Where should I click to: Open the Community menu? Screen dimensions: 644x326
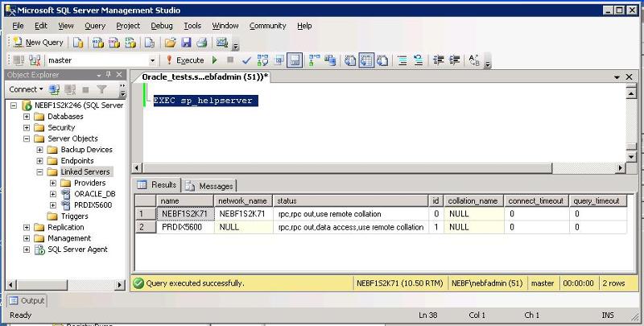(x=267, y=26)
